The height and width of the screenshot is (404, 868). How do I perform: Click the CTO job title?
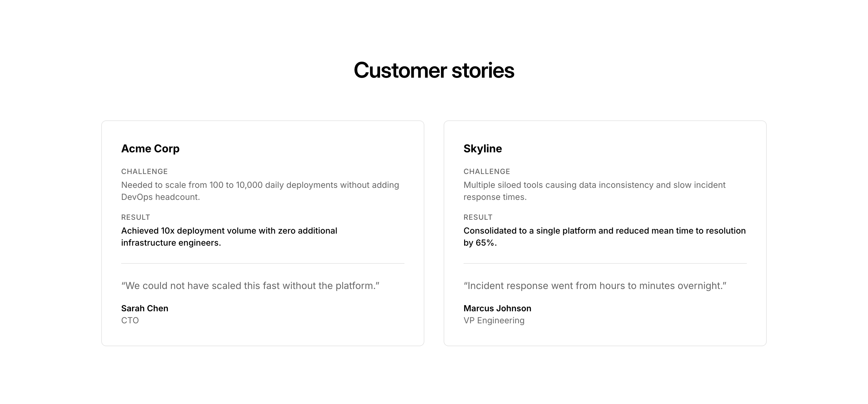pos(130,320)
